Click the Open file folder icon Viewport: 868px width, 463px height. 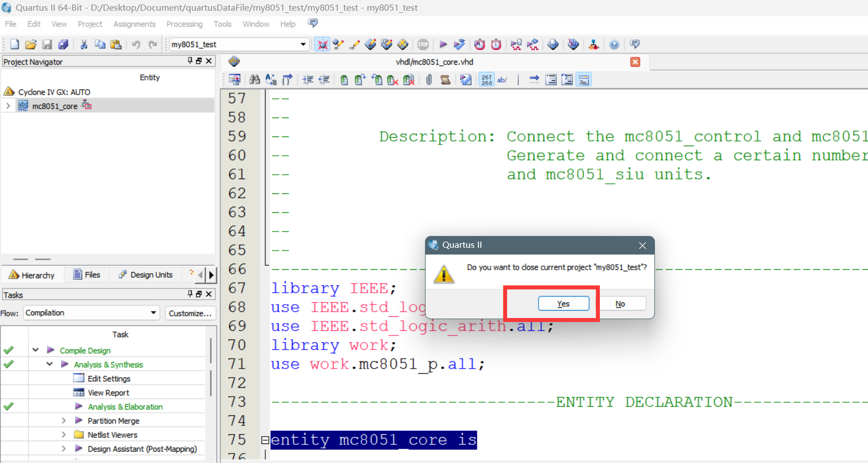click(x=31, y=44)
